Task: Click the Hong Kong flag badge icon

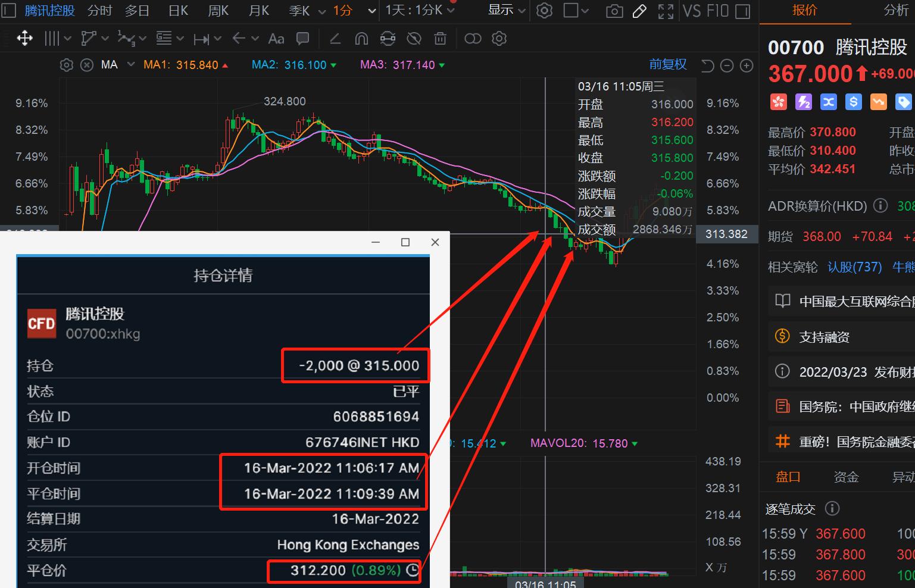Action: 779,102
